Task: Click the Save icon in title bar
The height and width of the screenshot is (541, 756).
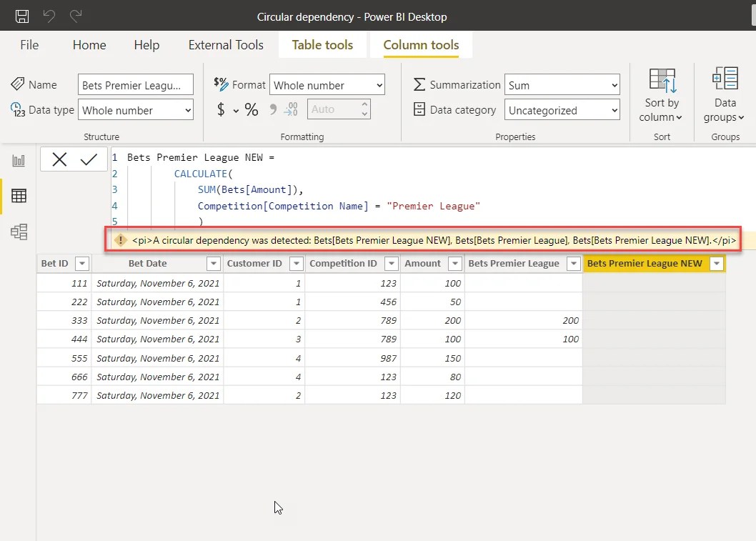Action: 22,16
